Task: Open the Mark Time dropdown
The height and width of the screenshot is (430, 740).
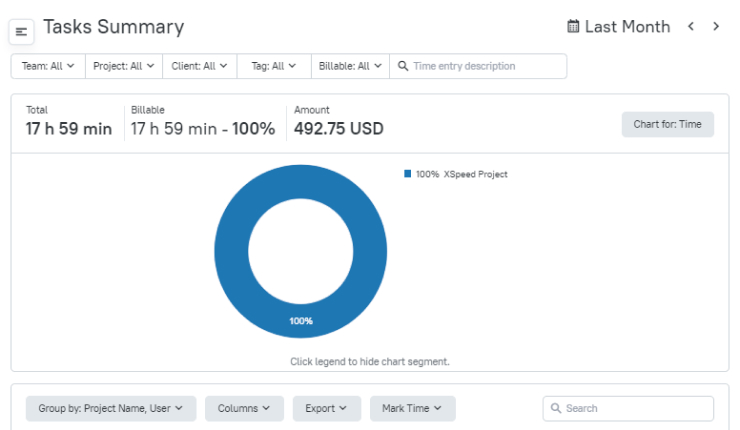Action: (412, 408)
